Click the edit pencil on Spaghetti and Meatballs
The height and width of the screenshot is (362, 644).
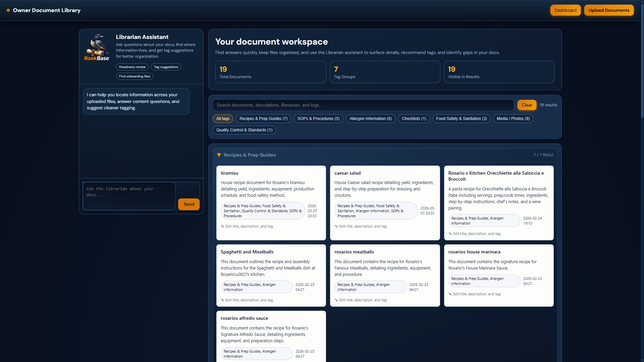click(x=223, y=300)
